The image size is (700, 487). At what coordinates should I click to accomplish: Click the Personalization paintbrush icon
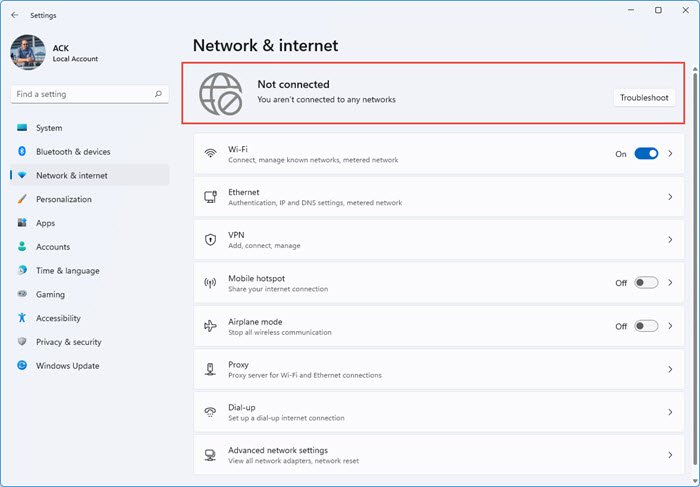22,199
